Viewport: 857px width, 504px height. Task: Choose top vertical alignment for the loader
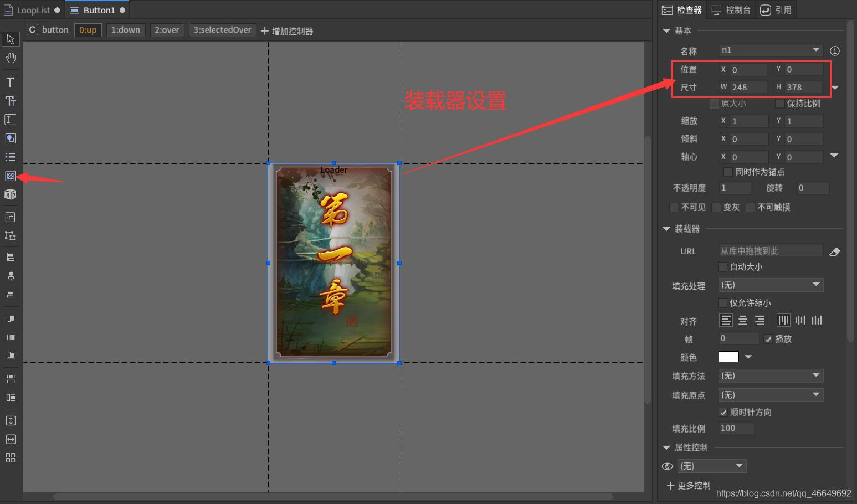(783, 320)
